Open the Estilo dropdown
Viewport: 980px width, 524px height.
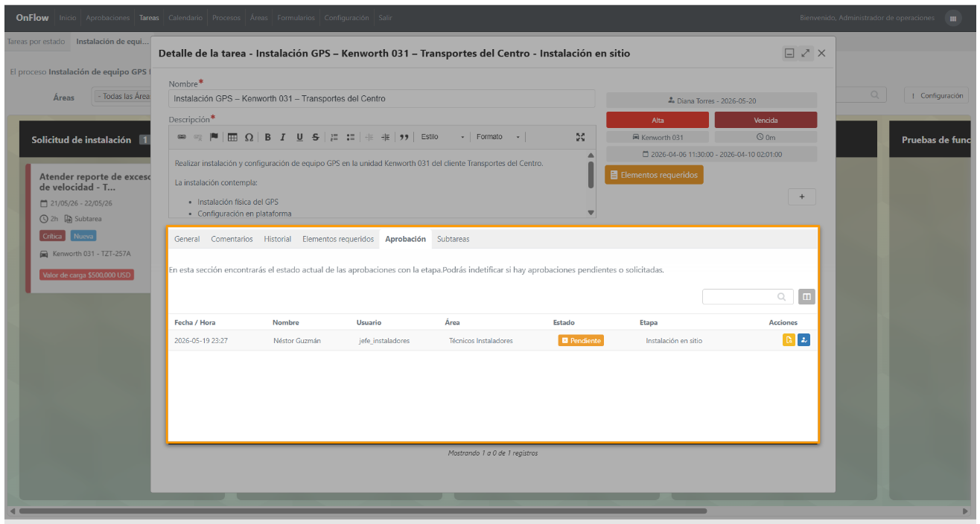pyautogui.click(x=442, y=137)
